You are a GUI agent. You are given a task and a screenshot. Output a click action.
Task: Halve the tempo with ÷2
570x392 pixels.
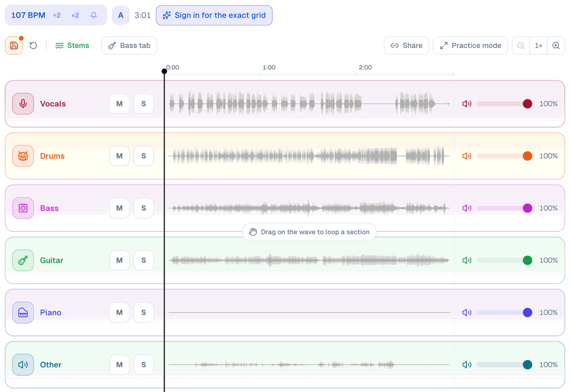tap(57, 15)
